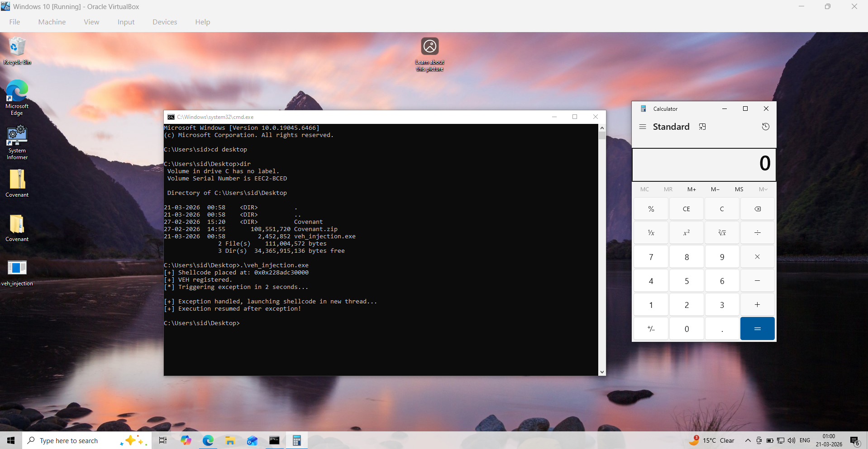Open clock and date 01:00 in taskbar
The width and height of the screenshot is (868, 449).
click(x=829, y=440)
